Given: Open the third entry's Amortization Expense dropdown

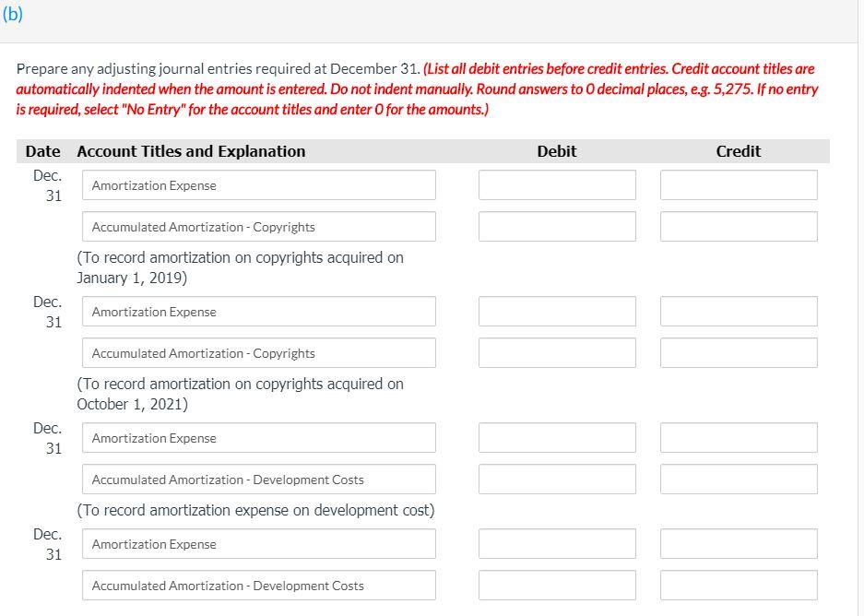Looking at the screenshot, I should pyautogui.click(x=259, y=437).
